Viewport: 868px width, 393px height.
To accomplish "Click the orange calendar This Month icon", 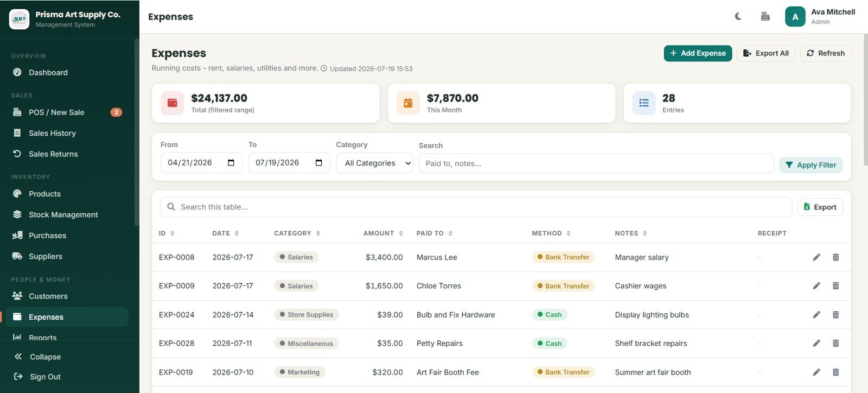I will [x=408, y=103].
